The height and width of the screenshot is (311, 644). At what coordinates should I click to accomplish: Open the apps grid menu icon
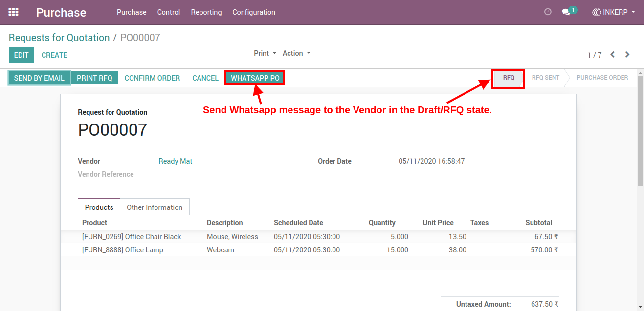[14, 12]
